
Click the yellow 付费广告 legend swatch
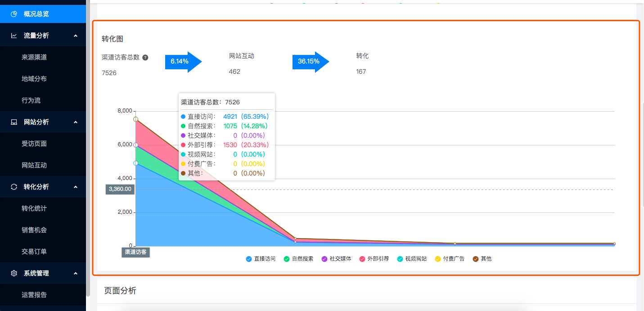coord(437,259)
